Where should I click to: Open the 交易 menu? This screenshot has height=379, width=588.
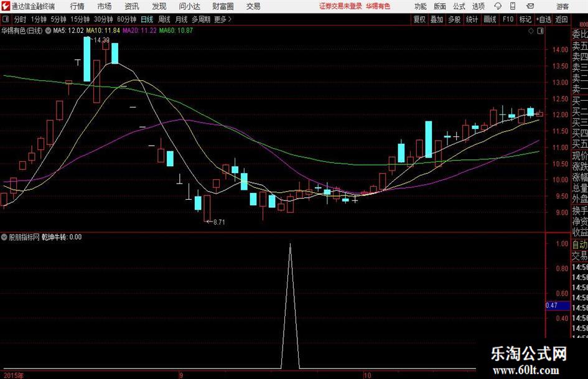[x=253, y=6]
